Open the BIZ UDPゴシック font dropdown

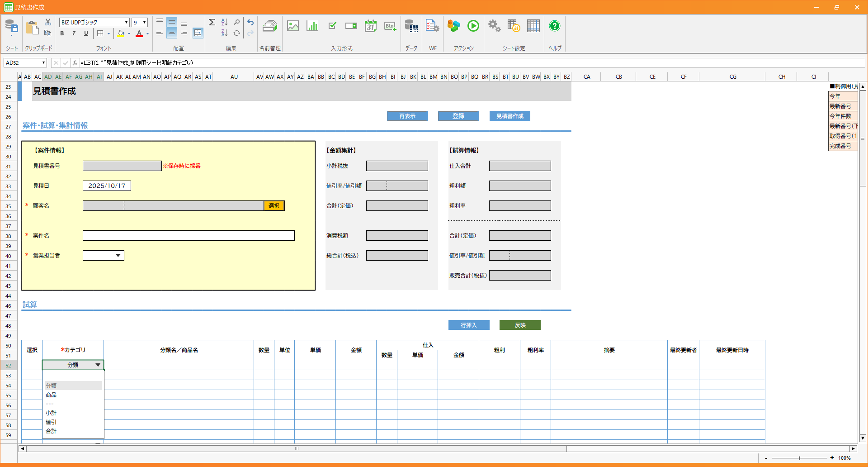click(126, 23)
